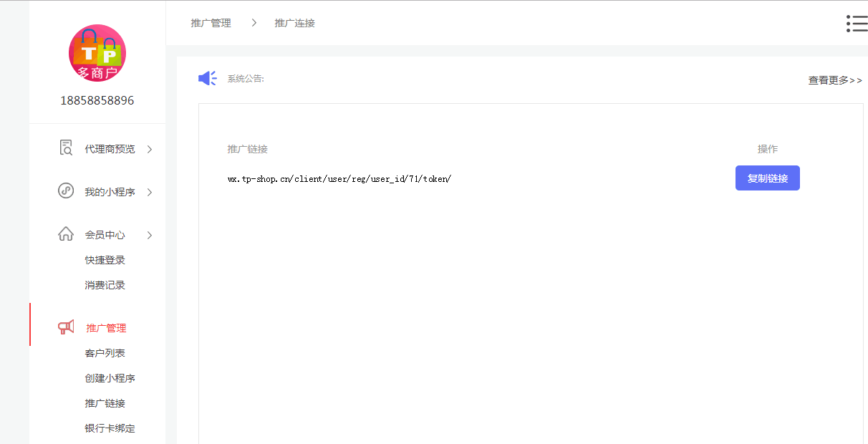Collapse the 会员中心 sidebar section chevron

coord(150,234)
